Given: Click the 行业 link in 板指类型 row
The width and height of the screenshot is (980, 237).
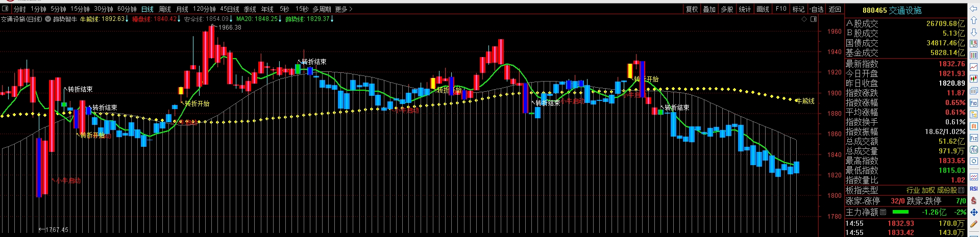Looking at the screenshot, I should point(913,190).
